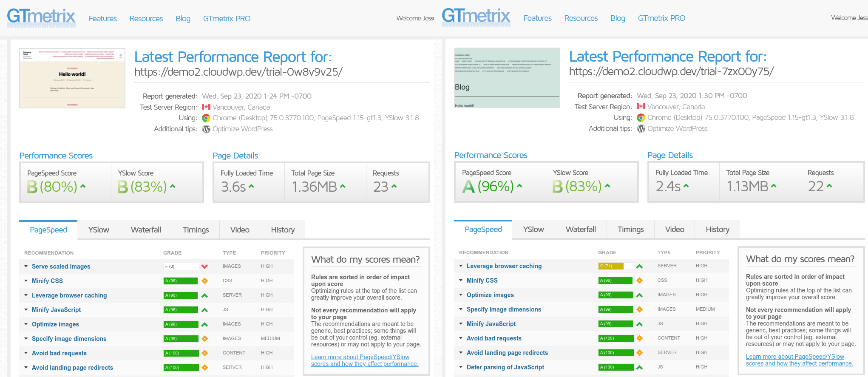This screenshot has height=377, width=868.
Task: Click orange diamond on right Avoid bad requests row
Action: click(x=639, y=338)
